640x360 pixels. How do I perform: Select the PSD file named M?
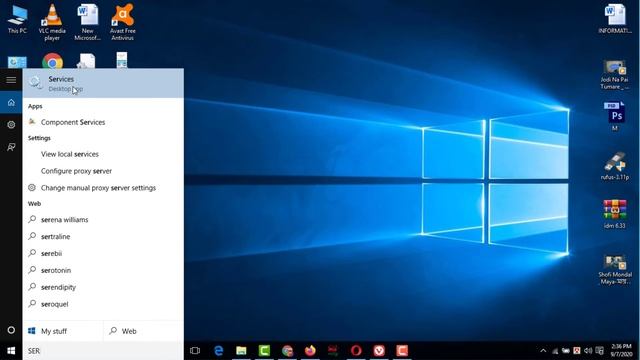click(615, 116)
